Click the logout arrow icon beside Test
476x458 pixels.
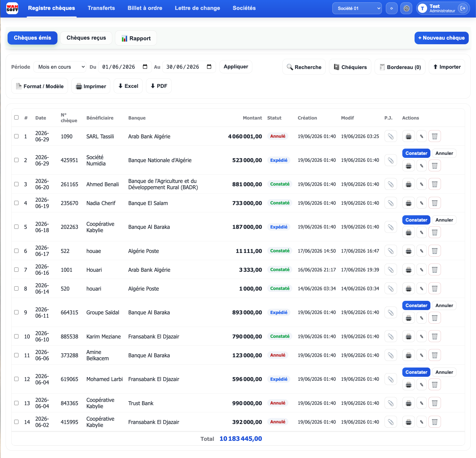[463, 8]
